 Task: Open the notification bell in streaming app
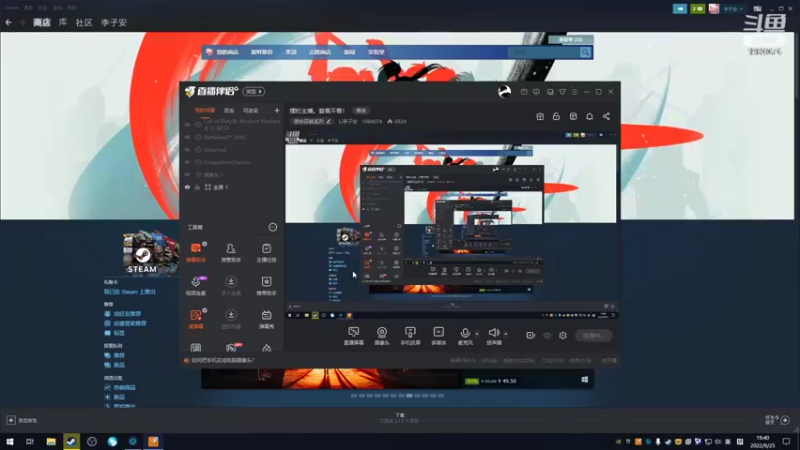click(x=589, y=116)
